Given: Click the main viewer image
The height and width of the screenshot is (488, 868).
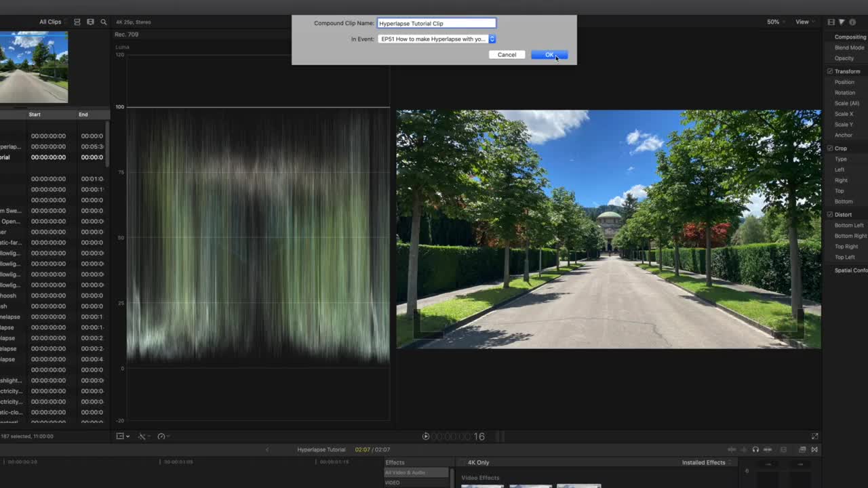Looking at the screenshot, I should pos(608,229).
